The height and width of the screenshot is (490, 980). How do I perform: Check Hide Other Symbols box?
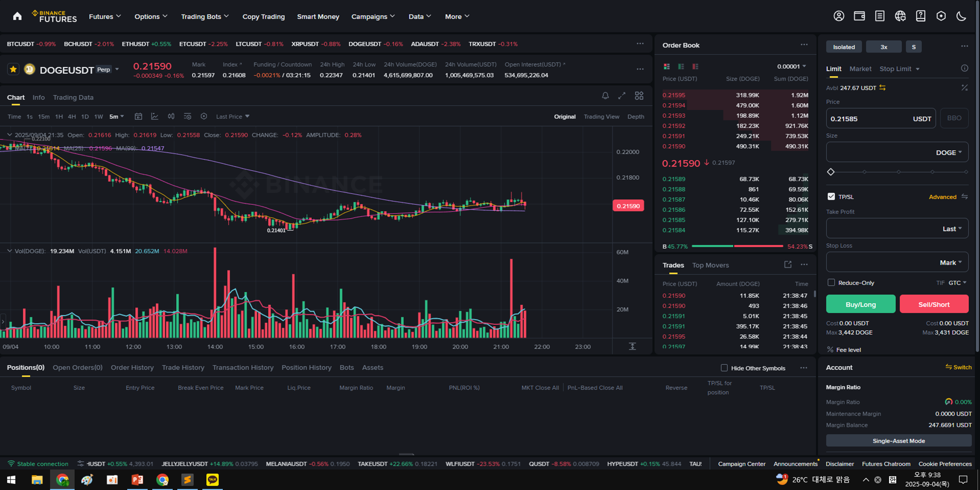[724, 368]
